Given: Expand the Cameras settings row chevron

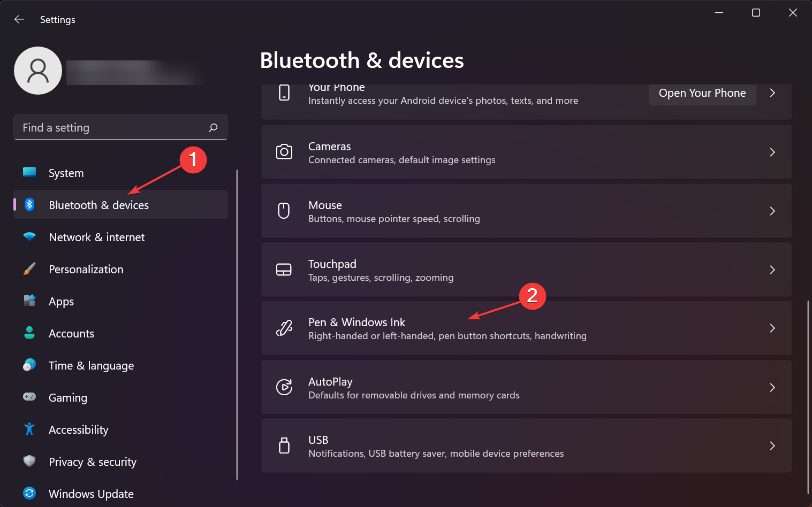Looking at the screenshot, I should [x=772, y=152].
